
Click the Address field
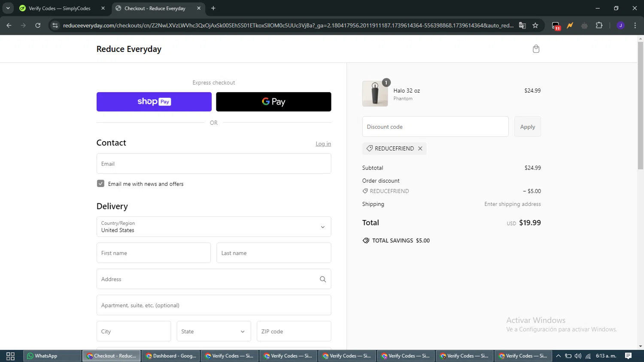[x=214, y=279]
